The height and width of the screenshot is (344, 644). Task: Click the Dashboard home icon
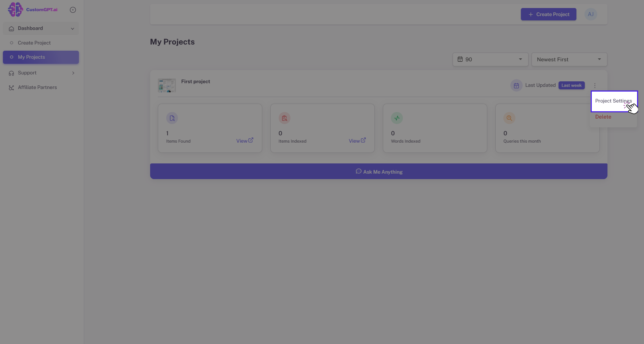11,28
